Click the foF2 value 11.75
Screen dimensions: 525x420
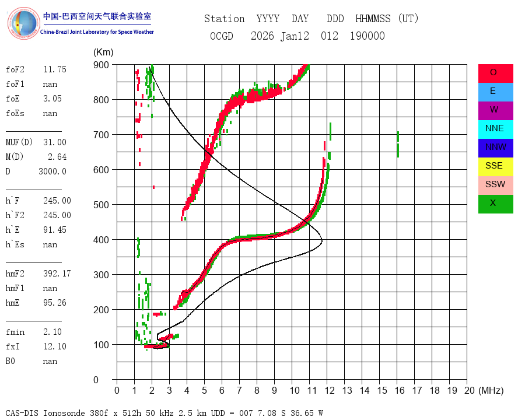55,69
